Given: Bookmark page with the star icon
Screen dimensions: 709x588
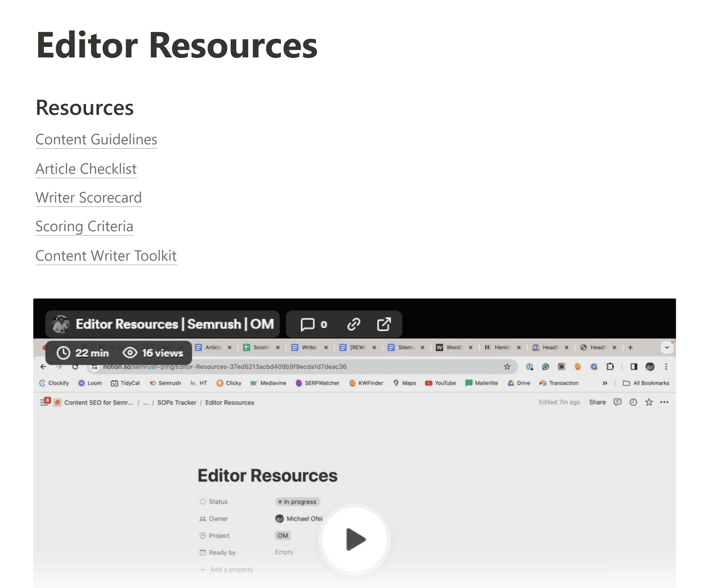Looking at the screenshot, I should coord(507,367).
